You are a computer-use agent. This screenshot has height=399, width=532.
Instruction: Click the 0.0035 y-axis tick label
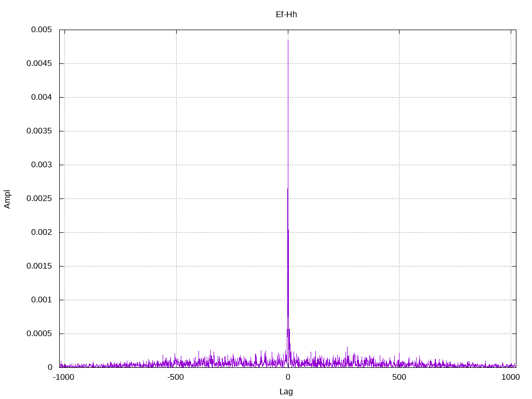pos(39,131)
